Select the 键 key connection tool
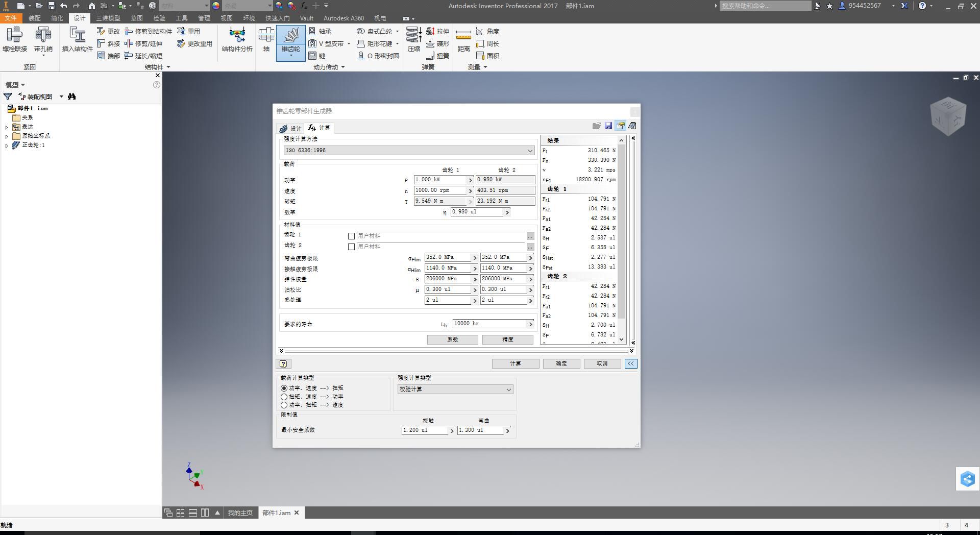 317,56
